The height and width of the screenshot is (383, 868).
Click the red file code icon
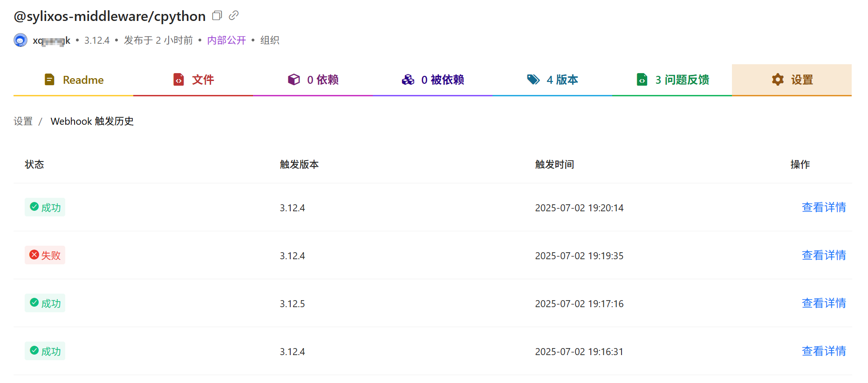(x=178, y=80)
